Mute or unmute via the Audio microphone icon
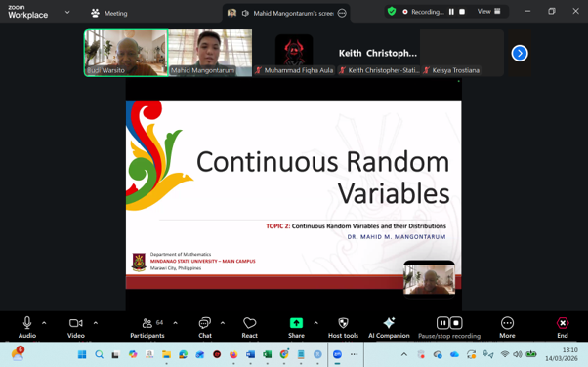The width and height of the screenshot is (588, 367). (27, 323)
